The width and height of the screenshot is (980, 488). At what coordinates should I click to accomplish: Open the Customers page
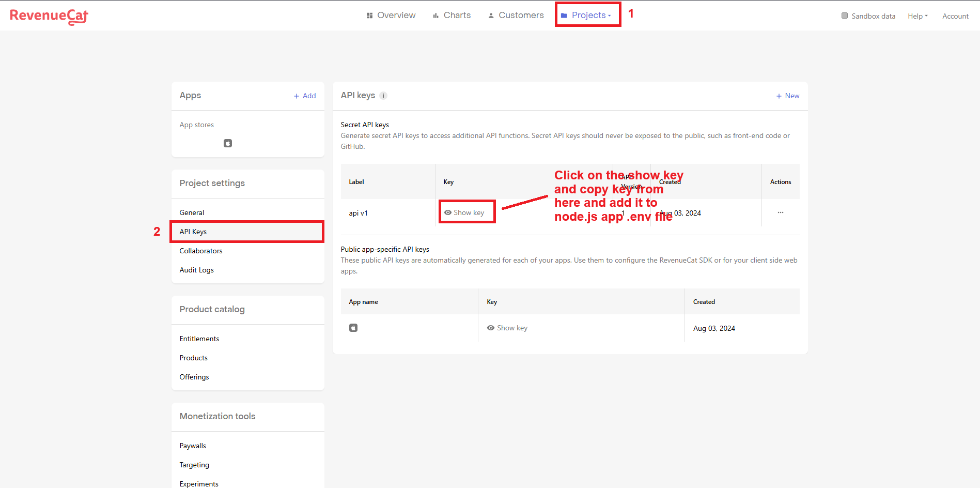click(516, 15)
